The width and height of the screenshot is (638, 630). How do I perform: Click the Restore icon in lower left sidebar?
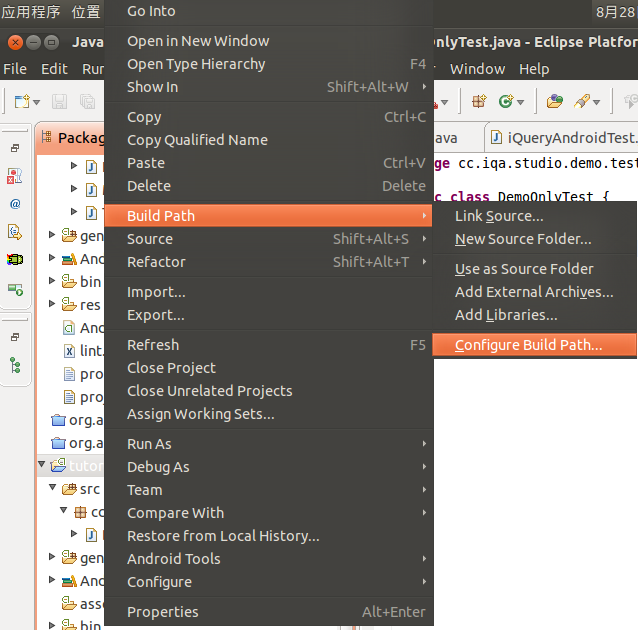coord(15,337)
